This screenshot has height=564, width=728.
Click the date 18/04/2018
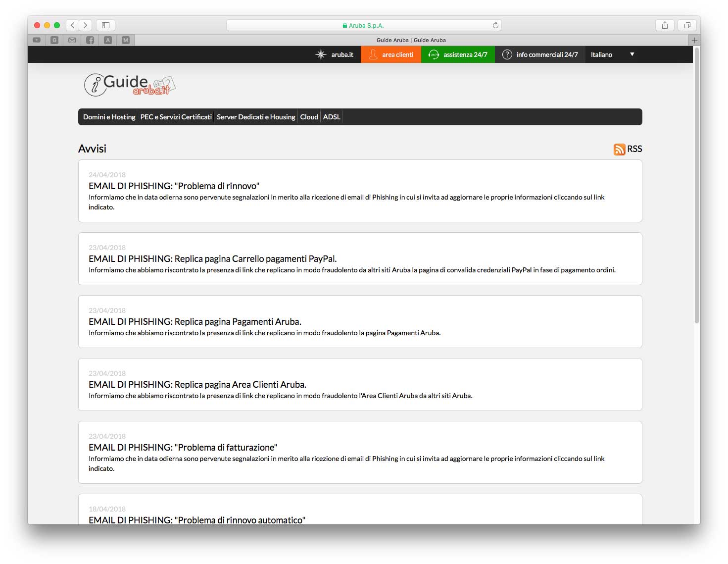click(x=107, y=509)
